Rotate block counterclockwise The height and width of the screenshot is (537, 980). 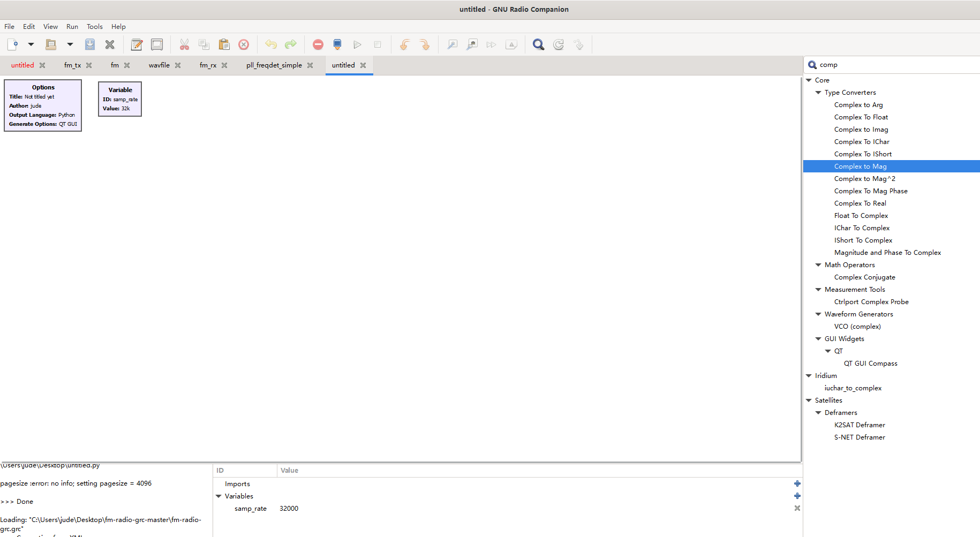click(x=405, y=44)
